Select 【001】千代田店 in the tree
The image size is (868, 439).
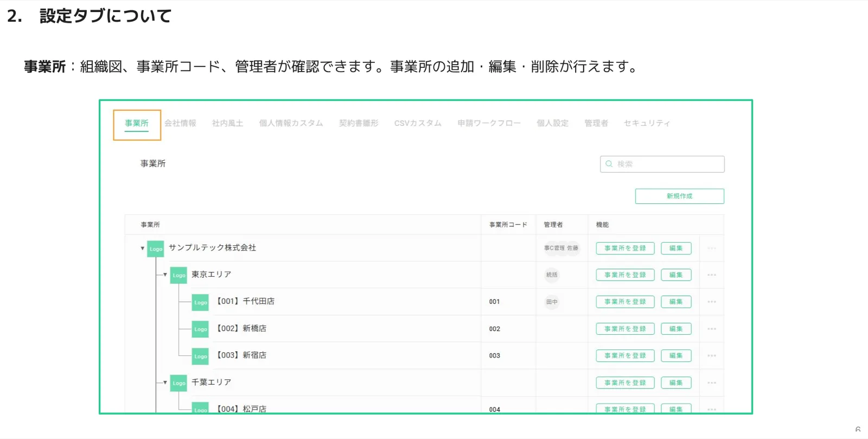click(x=245, y=301)
